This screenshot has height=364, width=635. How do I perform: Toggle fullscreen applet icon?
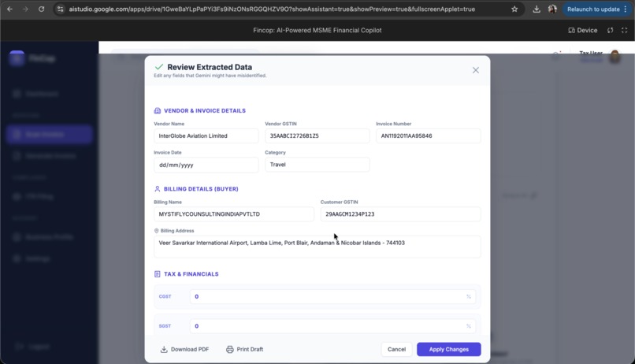point(625,31)
